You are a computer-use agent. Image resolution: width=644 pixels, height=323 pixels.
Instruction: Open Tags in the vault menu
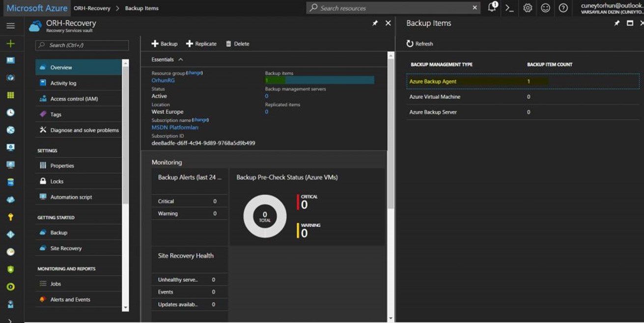79,114
